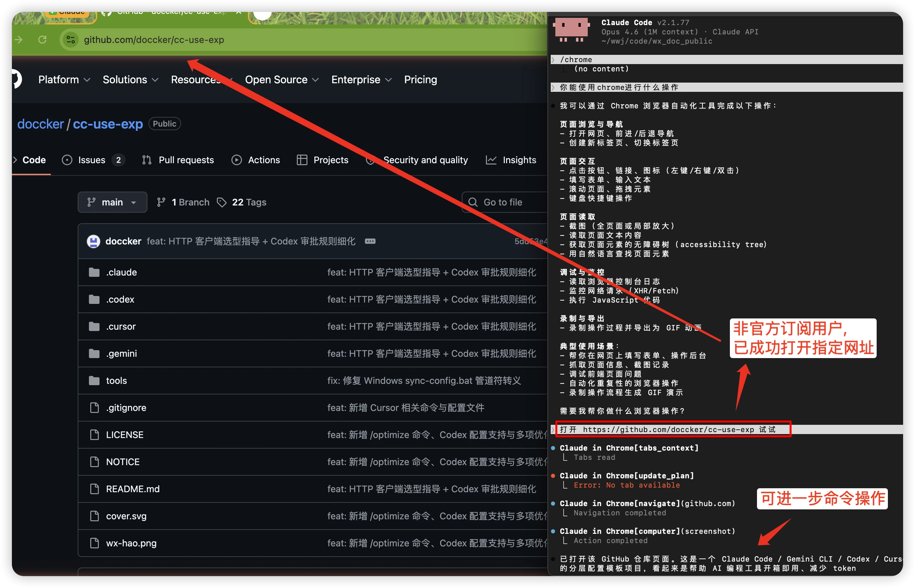Click the tag icon beside 22 Tags

221,202
